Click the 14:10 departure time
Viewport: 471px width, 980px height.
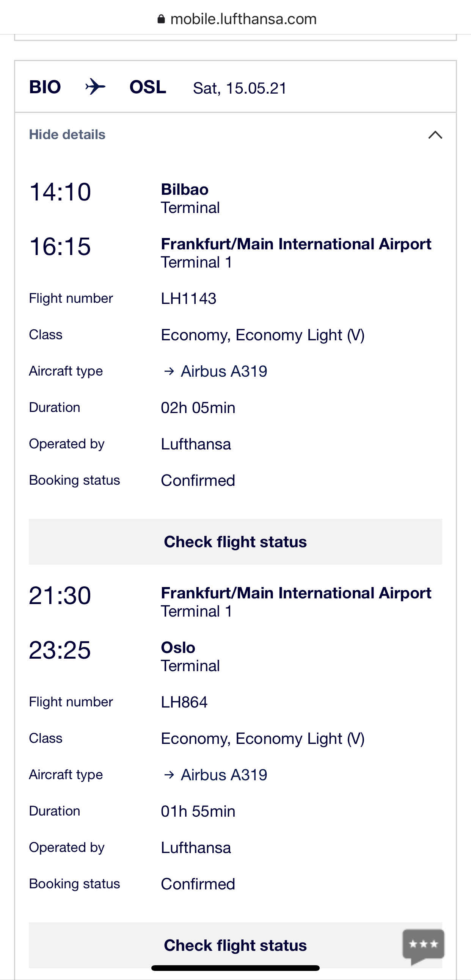(x=60, y=192)
